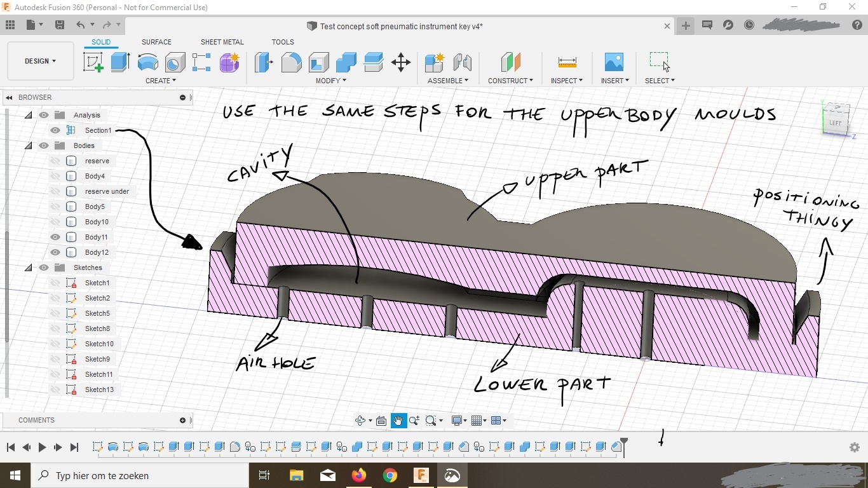Jump to the timeline beginning

[10, 447]
